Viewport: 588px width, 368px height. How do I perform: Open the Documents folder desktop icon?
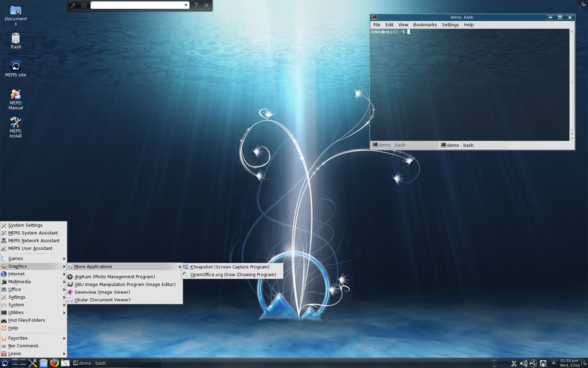(x=15, y=16)
